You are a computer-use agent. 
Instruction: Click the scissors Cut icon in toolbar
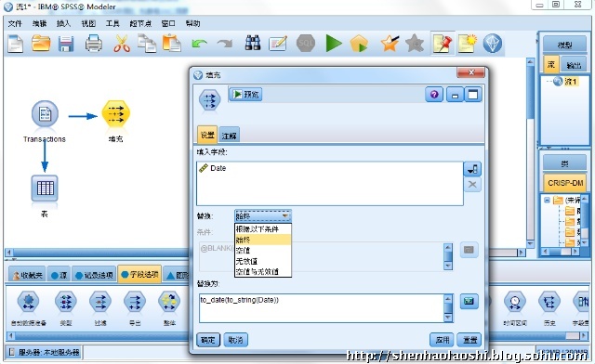pos(122,44)
